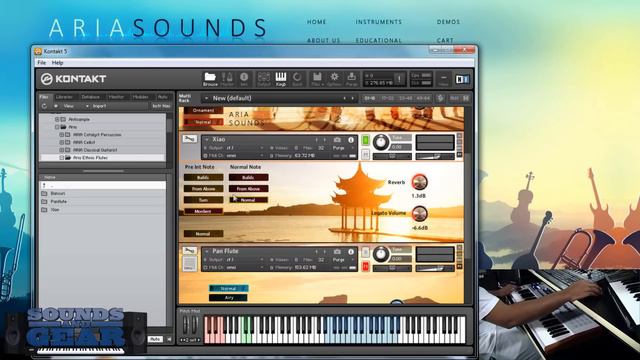Open the Pan Flute name dropdown
The image size is (640, 360).
point(207,251)
